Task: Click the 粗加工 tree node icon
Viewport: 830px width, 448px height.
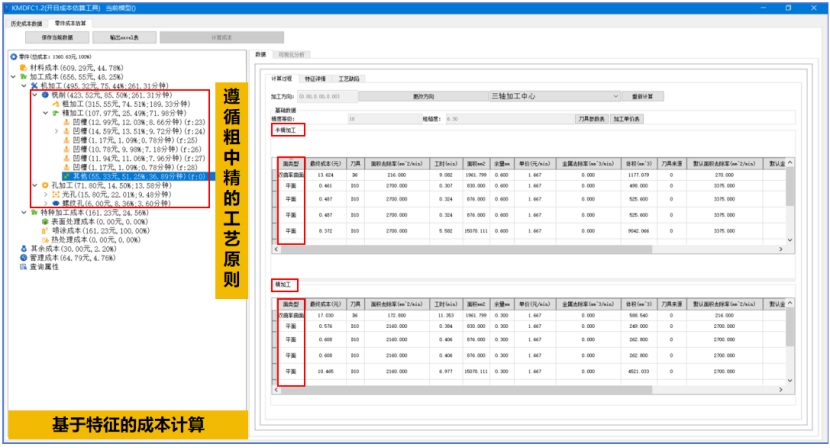Action: [x=56, y=103]
